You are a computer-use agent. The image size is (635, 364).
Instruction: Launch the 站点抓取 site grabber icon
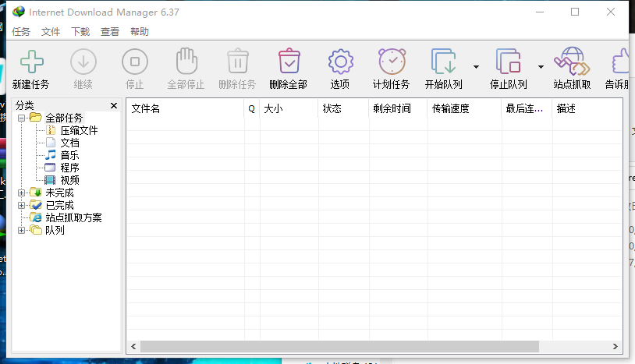coord(572,61)
